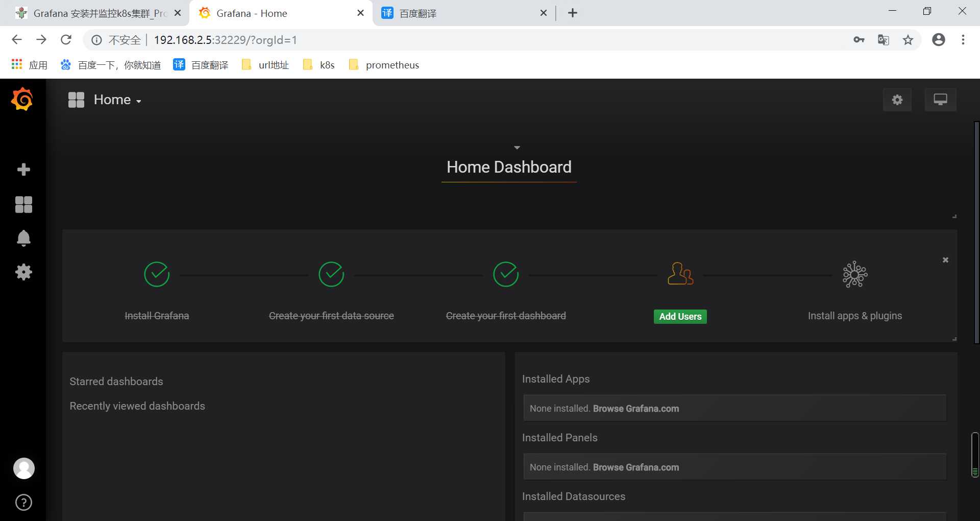The height and width of the screenshot is (521, 980).
Task: Click Browse Grafana.com under Installed Panels
Action: (636, 467)
